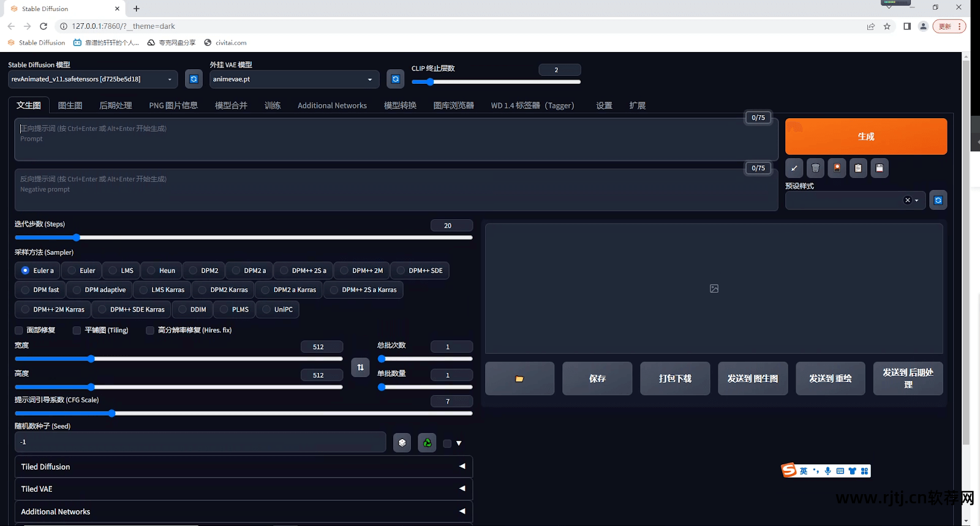The height and width of the screenshot is (526, 980).
Task: Open the preset styles dropdown
Action: pyautogui.click(x=855, y=200)
